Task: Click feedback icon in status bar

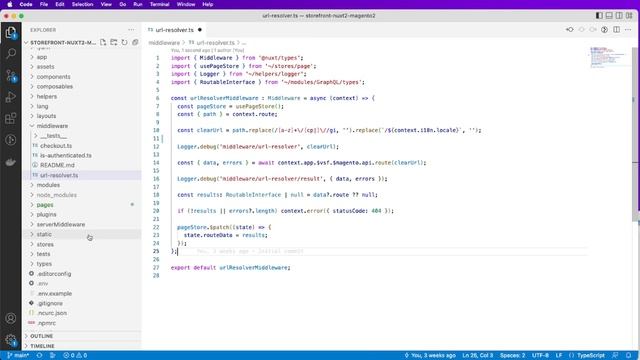Action: [x=615, y=355]
